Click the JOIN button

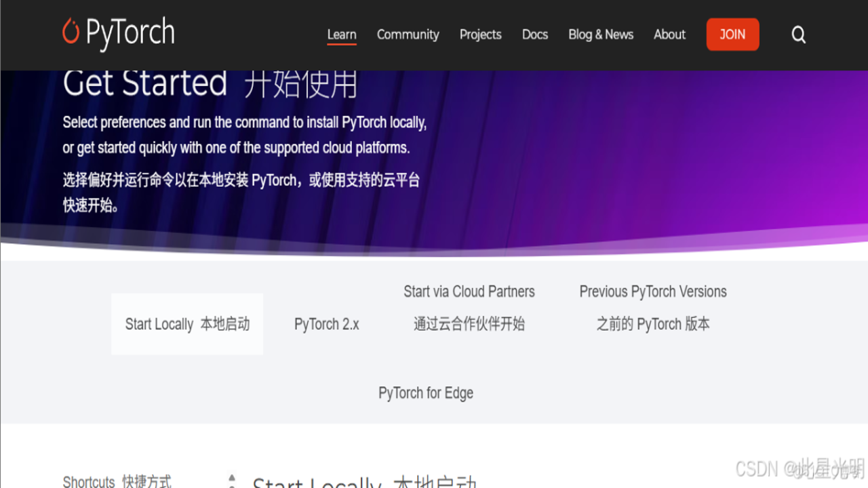732,35
